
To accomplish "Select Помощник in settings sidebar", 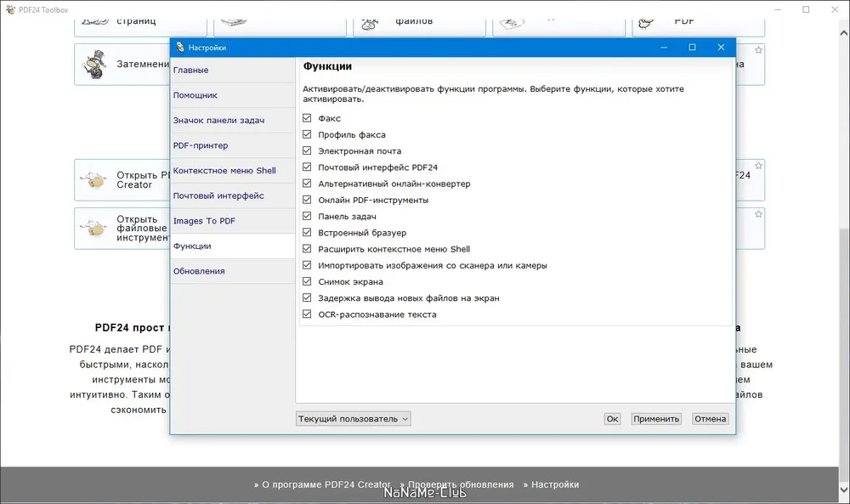I will [x=233, y=95].
